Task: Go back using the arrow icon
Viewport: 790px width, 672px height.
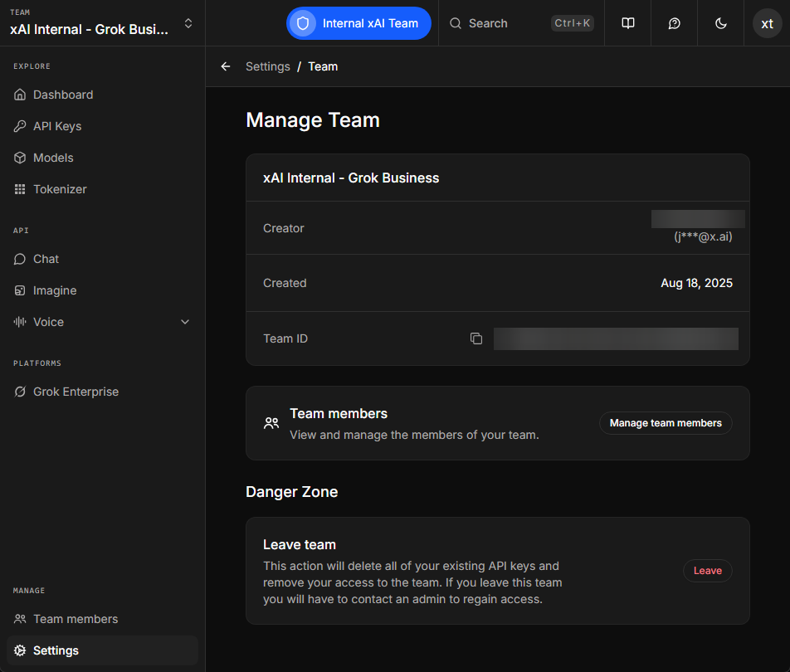Action: [226, 66]
